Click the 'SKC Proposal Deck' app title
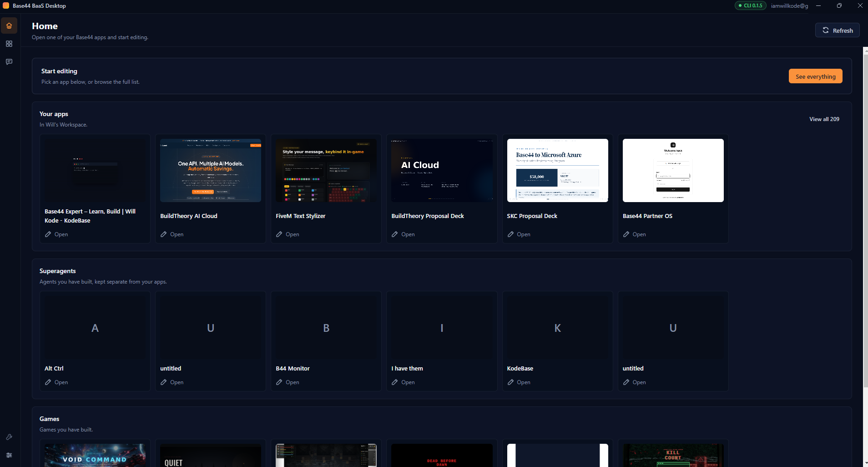 [x=532, y=216]
